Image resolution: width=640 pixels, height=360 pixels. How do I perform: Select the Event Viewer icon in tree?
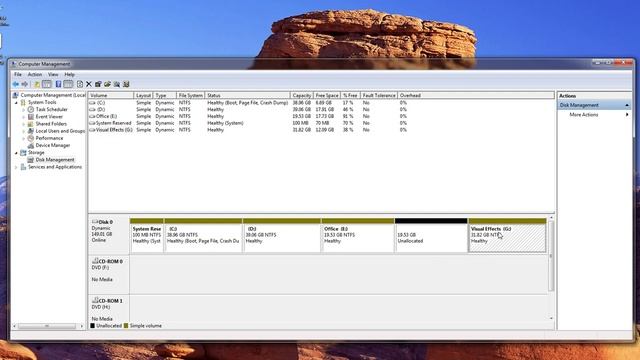(x=31, y=117)
